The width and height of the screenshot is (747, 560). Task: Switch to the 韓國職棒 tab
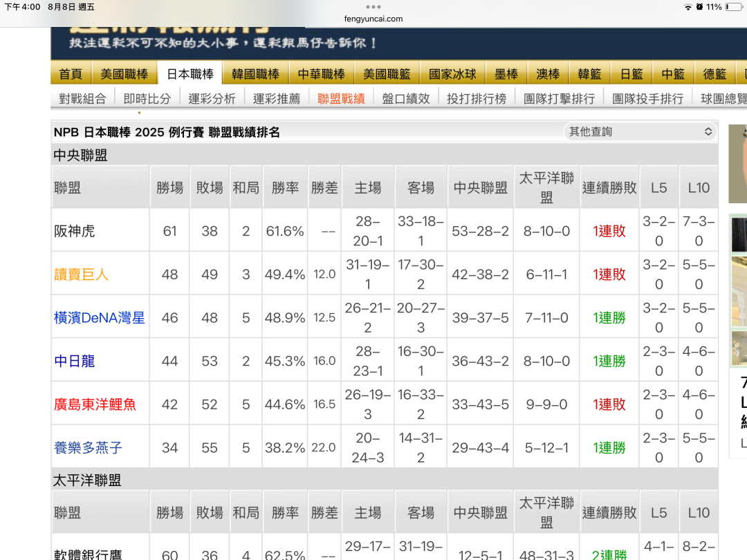coord(256,74)
